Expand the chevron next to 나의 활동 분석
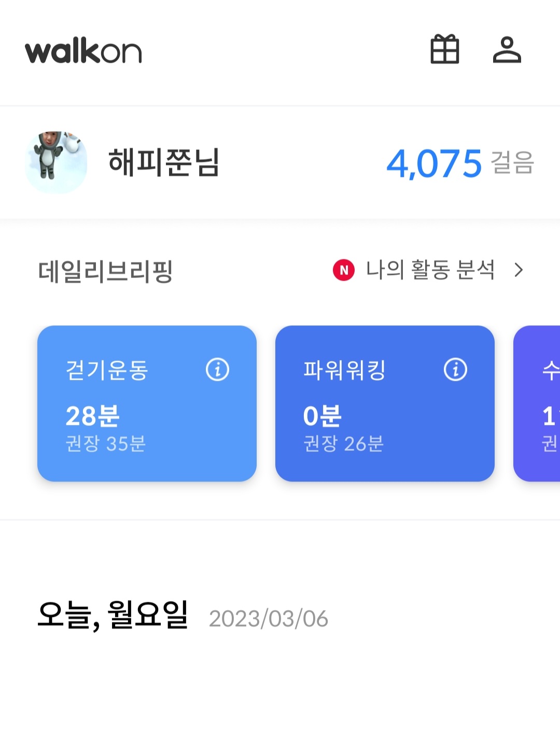 pyautogui.click(x=519, y=270)
